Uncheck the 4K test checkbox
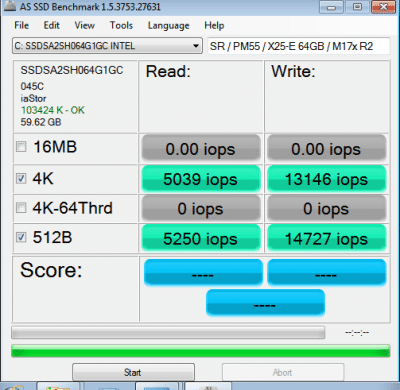Screen dimensions: 400x390 pyautogui.click(x=21, y=178)
